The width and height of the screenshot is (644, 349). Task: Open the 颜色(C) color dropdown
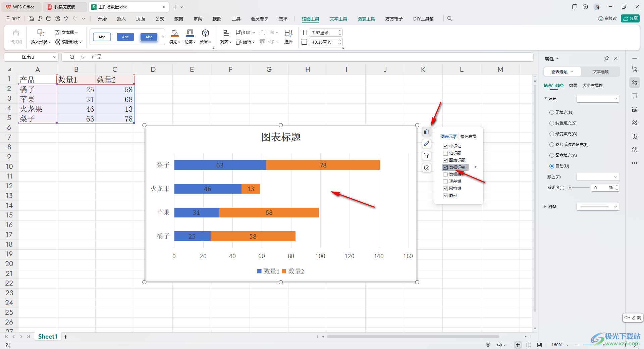tap(598, 177)
